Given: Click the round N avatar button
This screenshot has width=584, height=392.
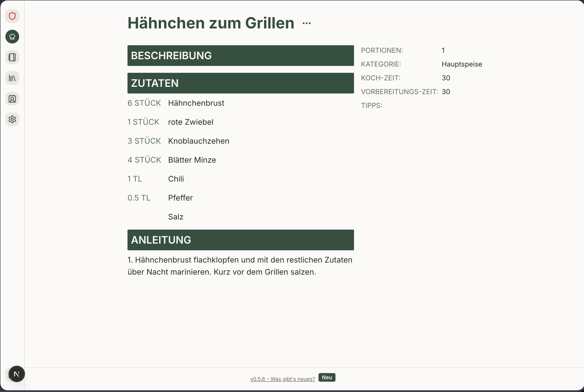Looking at the screenshot, I should click(17, 374).
